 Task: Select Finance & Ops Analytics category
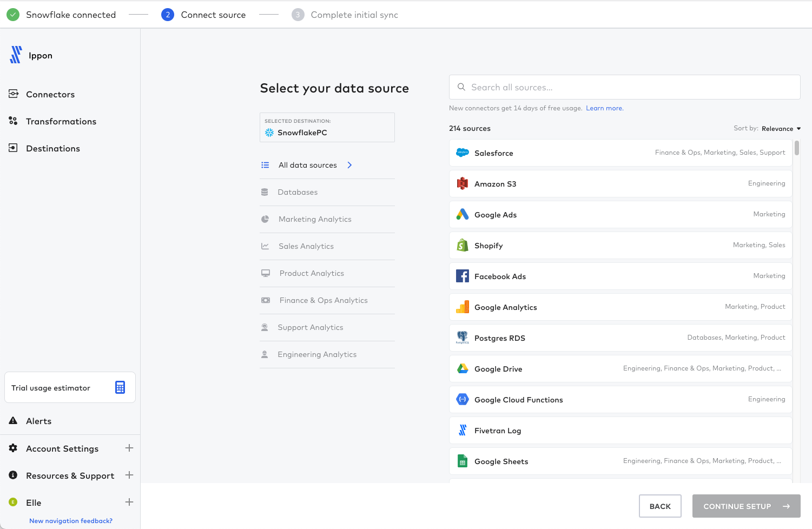coord(327,300)
